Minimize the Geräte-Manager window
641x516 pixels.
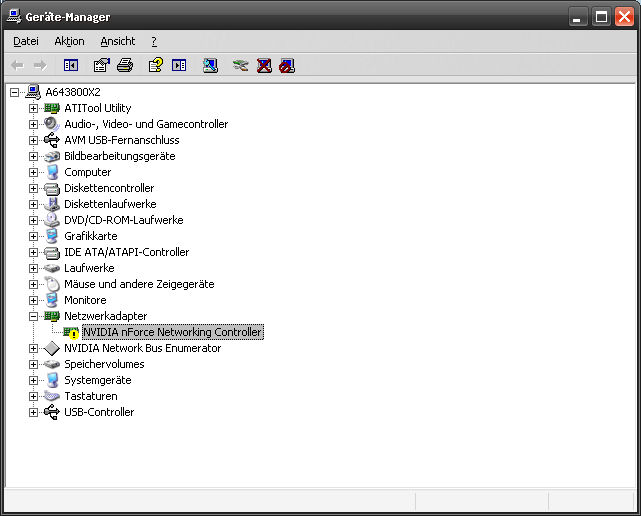[x=578, y=17]
